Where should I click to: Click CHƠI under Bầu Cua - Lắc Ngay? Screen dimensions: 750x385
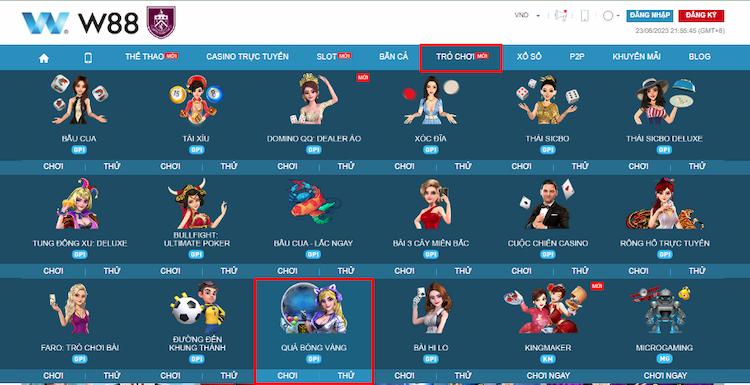[x=287, y=271]
